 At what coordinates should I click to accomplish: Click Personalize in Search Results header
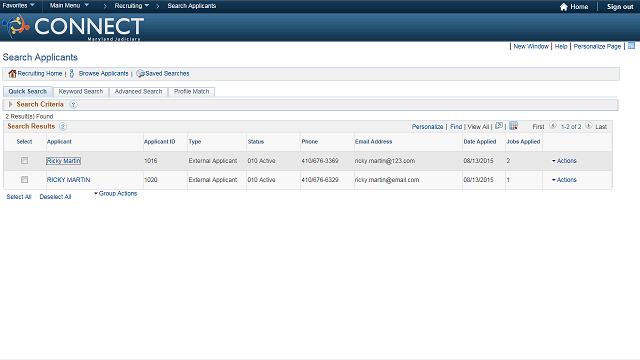pos(427,127)
